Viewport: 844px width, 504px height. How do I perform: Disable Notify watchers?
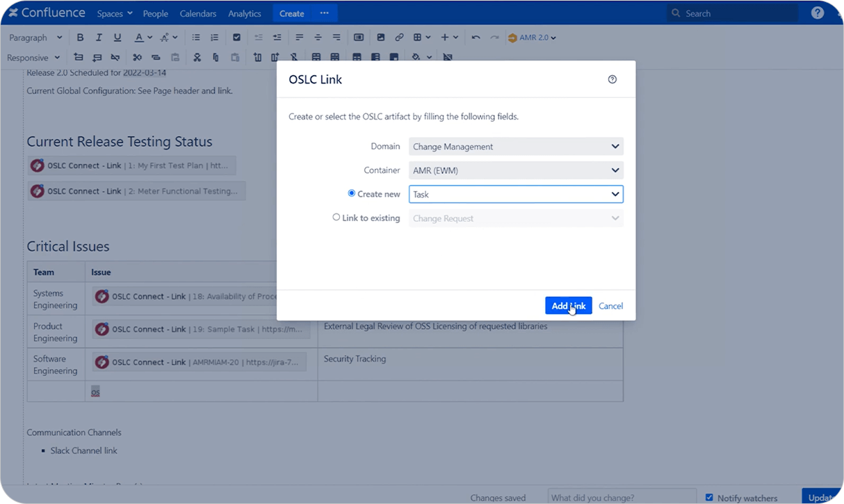710,497
